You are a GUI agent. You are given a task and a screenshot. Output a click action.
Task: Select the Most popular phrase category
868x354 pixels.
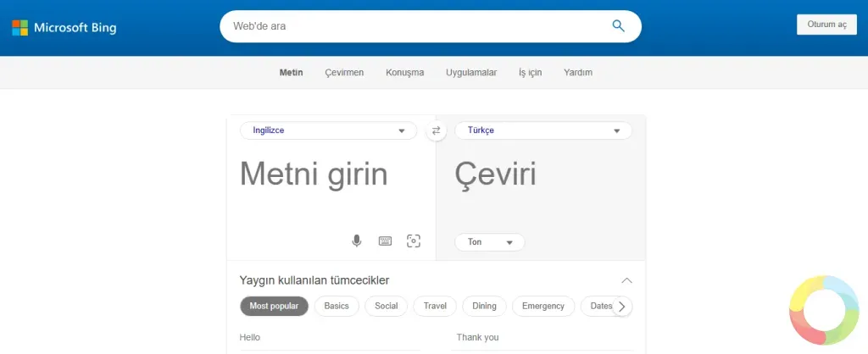274,306
